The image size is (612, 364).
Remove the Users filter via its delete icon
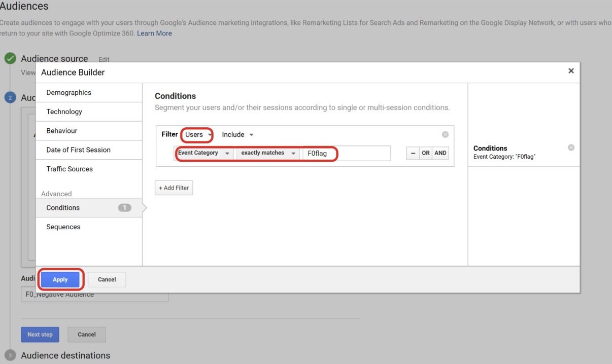pyautogui.click(x=445, y=134)
